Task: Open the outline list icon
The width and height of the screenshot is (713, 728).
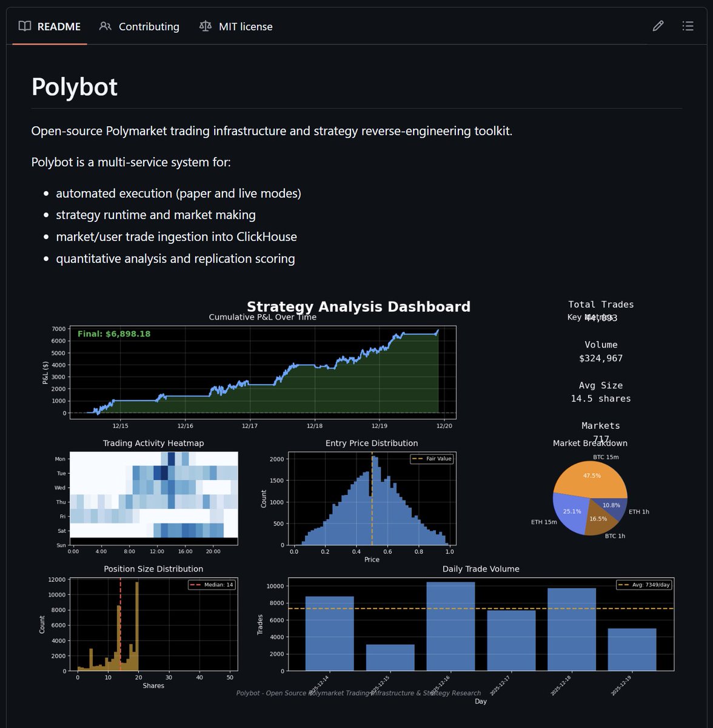Action: click(x=688, y=26)
